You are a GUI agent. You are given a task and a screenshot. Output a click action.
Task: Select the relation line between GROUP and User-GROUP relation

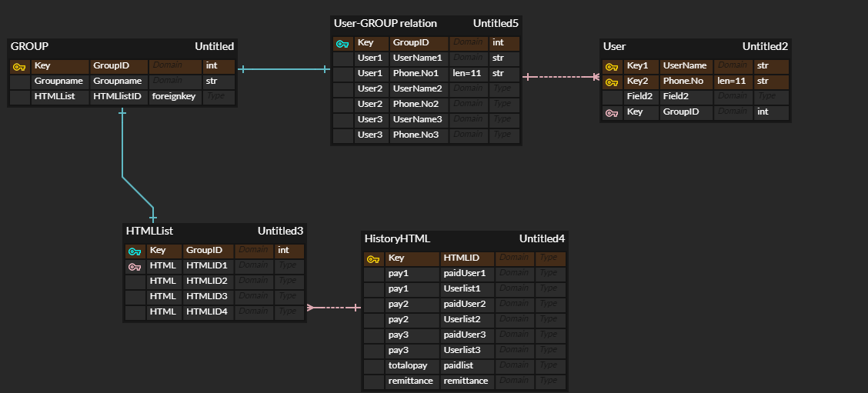284,69
